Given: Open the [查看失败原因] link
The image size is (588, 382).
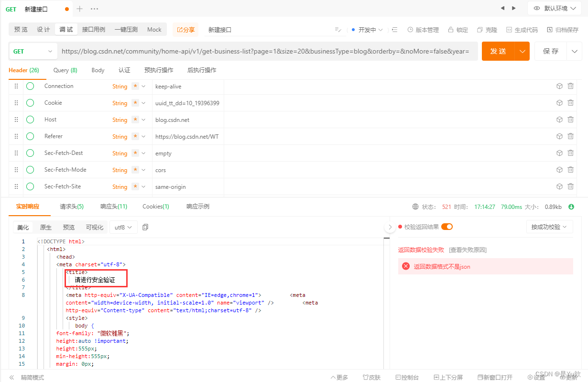Looking at the screenshot, I should (x=468, y=250).
